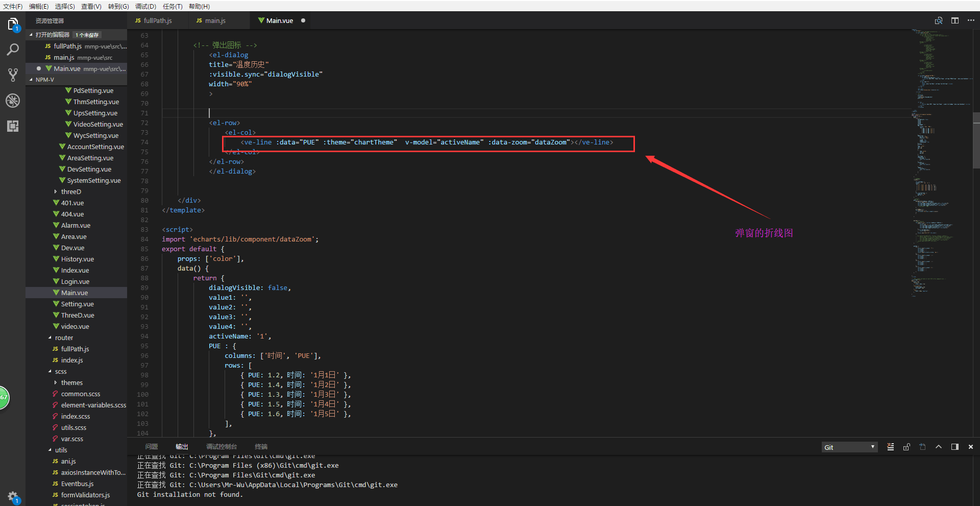Select the Main.vue editor tab
The image size is (980, 506).
pyautogui.click(x=279, y=20)
